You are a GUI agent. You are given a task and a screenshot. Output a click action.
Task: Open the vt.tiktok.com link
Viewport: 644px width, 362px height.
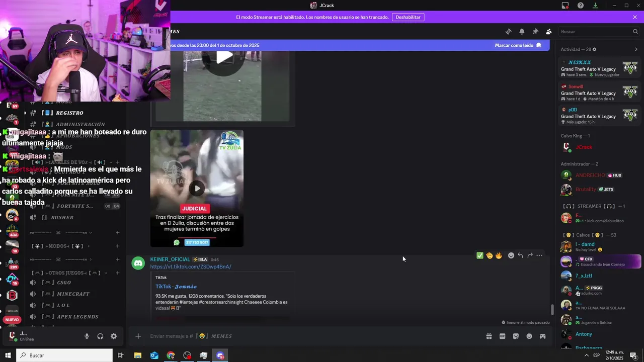pos(191,266)
